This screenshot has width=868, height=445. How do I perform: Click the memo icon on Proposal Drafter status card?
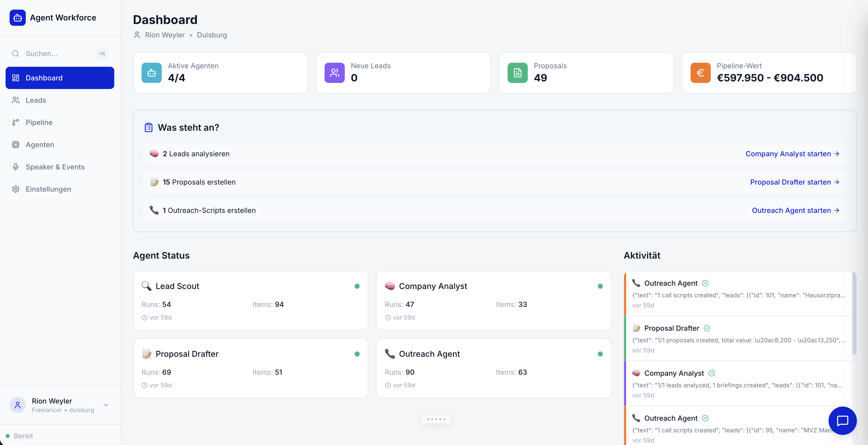point(146,354)
